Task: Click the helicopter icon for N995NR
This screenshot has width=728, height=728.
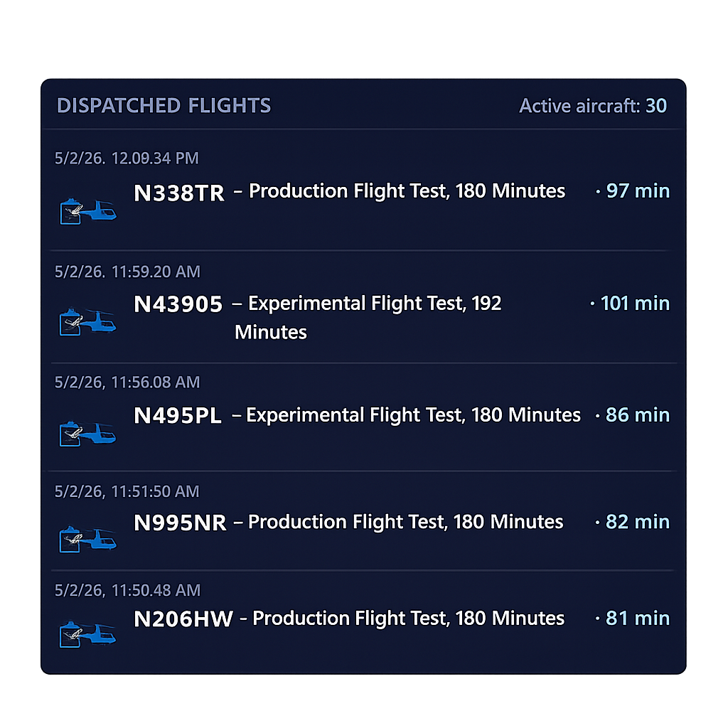Action: pyautogui.click(x=88, y=540)
